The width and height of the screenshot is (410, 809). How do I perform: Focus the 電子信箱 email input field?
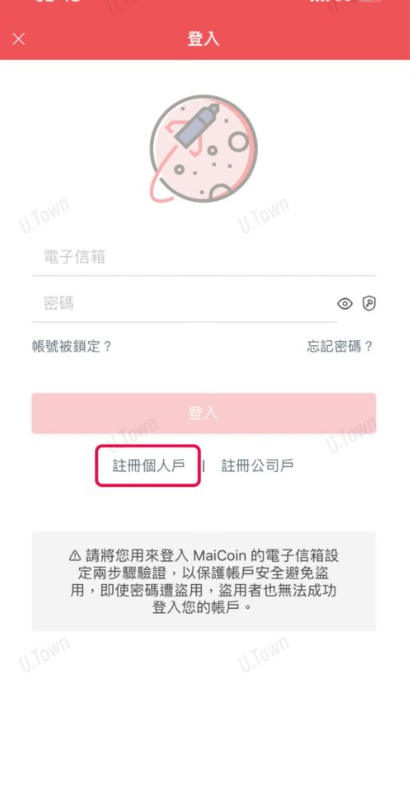tap(204, 257)
